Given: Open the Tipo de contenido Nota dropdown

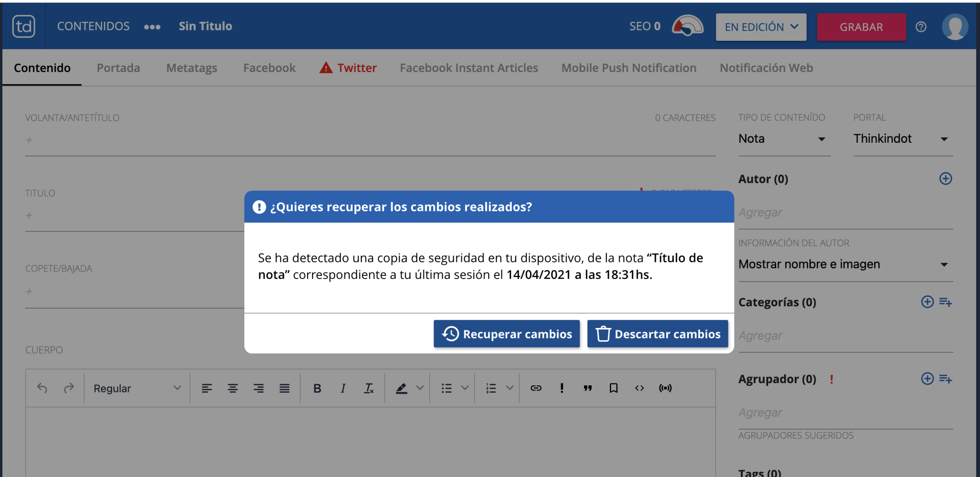Looking at the screenshot, I should 784,139.
